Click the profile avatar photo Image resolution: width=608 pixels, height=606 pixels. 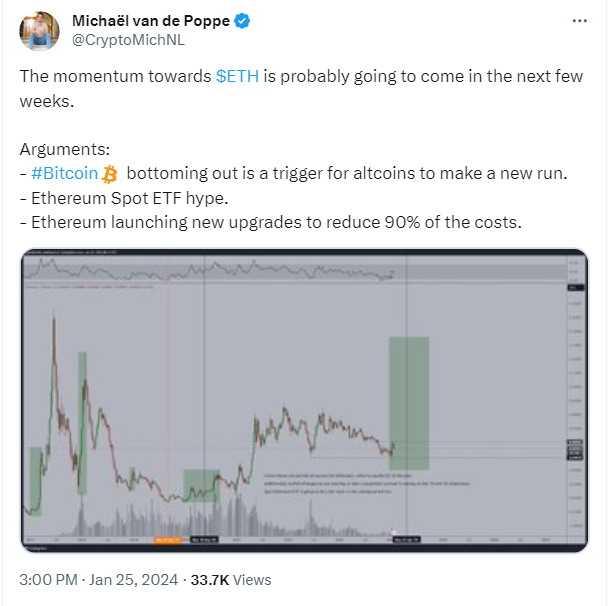tap(39, 31)
